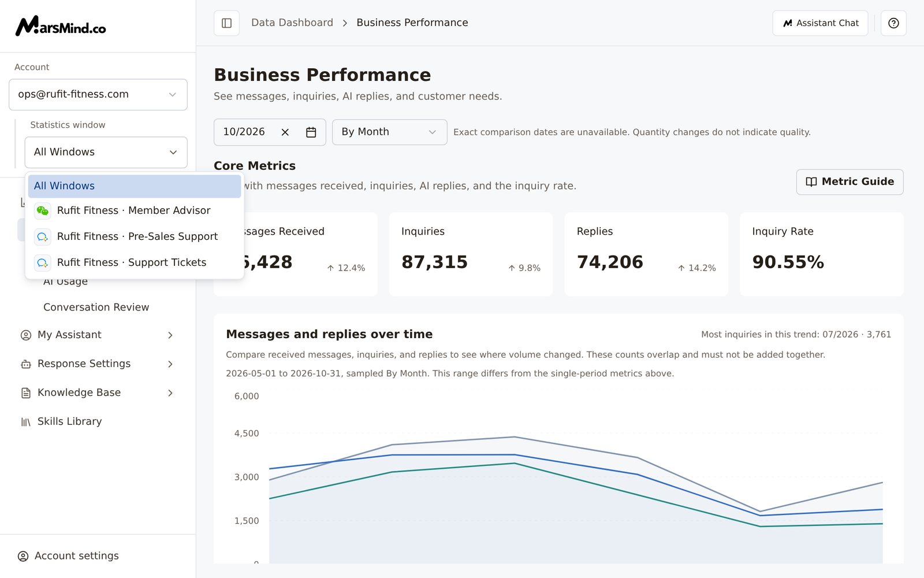Open Account settings
Screen dimensions: 924x578
[x=77, y=556]
